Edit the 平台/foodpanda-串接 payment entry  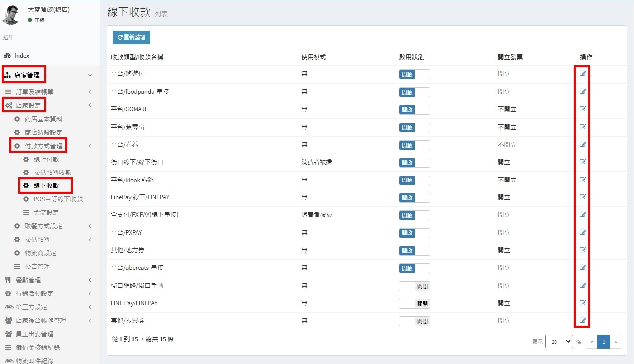pos(582,91)
